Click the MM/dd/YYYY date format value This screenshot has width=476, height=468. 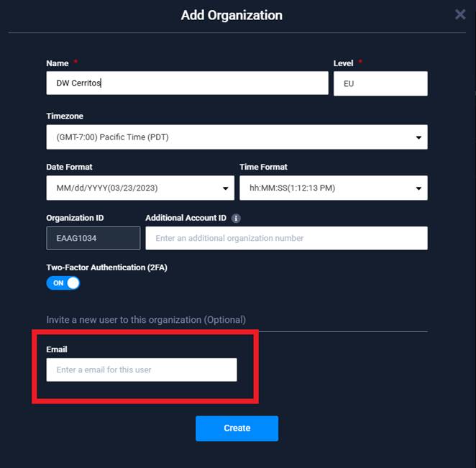coord(107,188)
